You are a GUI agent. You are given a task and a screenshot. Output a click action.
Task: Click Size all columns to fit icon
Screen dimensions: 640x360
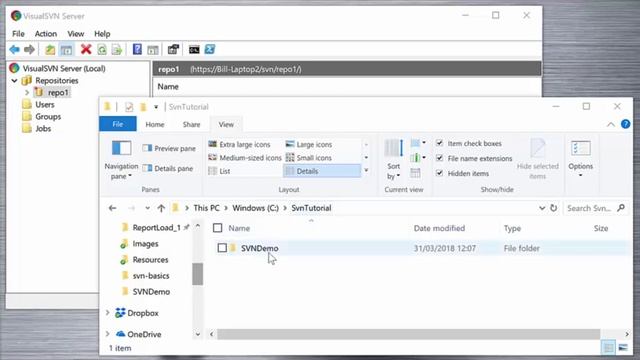[x=416, y=173]
